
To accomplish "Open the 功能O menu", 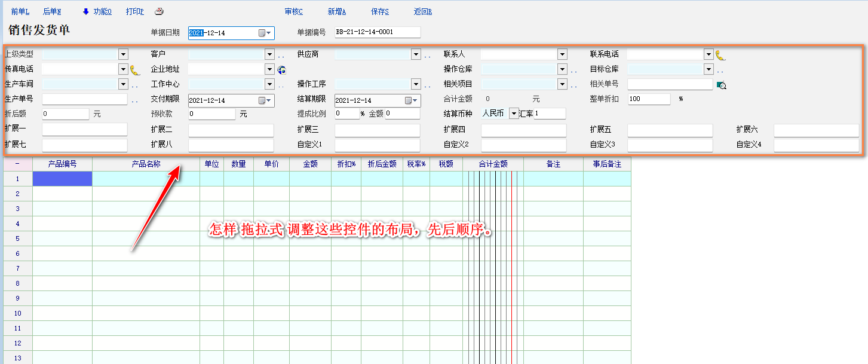I will [x=97, y=11].
